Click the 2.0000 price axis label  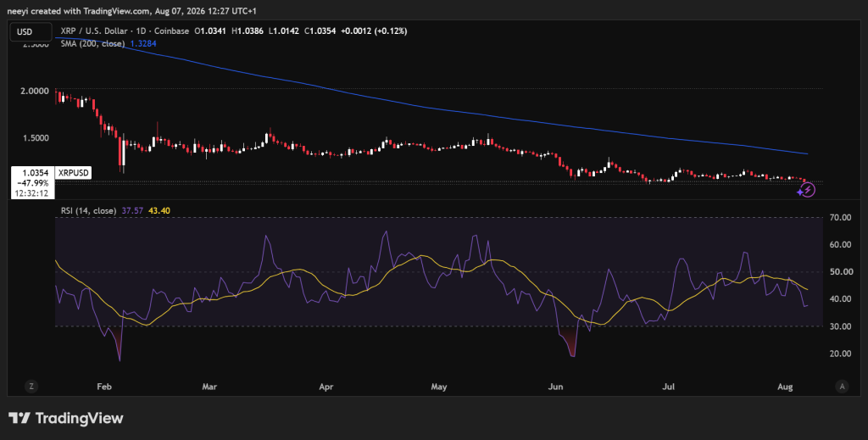(x=34, y=91)
